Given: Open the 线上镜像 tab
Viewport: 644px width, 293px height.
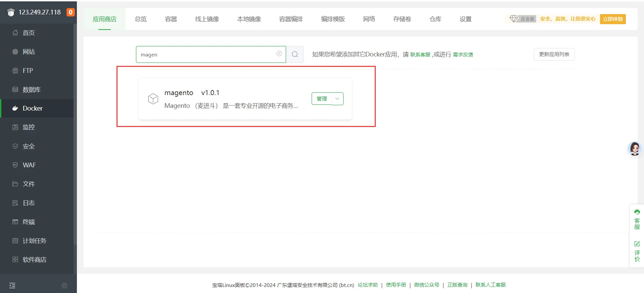Looking at the screenshot, I should [x=207, y=19].
